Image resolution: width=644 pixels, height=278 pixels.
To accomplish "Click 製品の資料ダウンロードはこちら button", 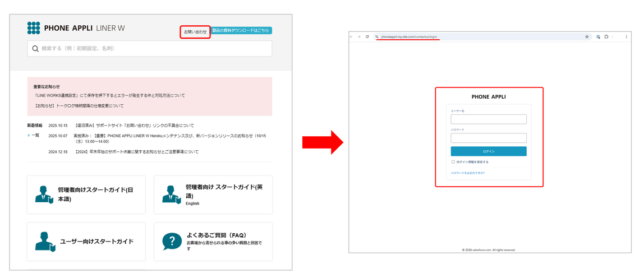I will (x=241, y=30).
